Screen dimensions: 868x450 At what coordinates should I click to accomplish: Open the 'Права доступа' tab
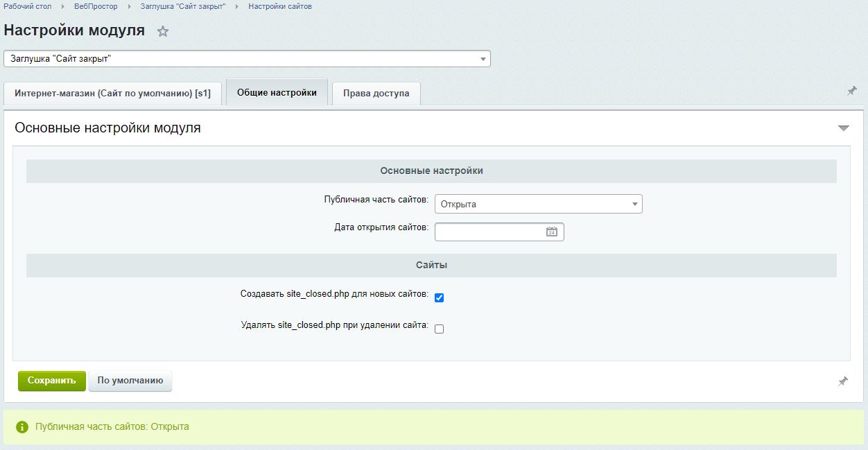coord(376,93)
